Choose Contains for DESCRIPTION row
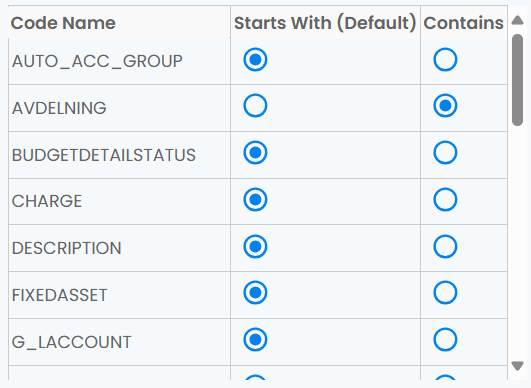Screen dimensions: 531x388 click(x=445, y=246)
